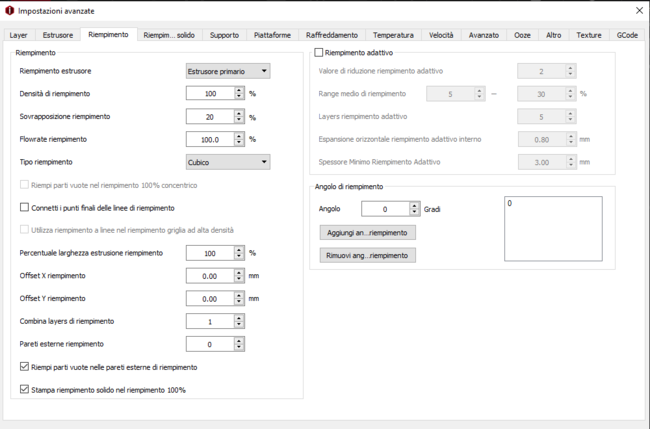Expand Tipo riempimento Cubico dropdown
650x429 pixels.
tap(228, 162)
